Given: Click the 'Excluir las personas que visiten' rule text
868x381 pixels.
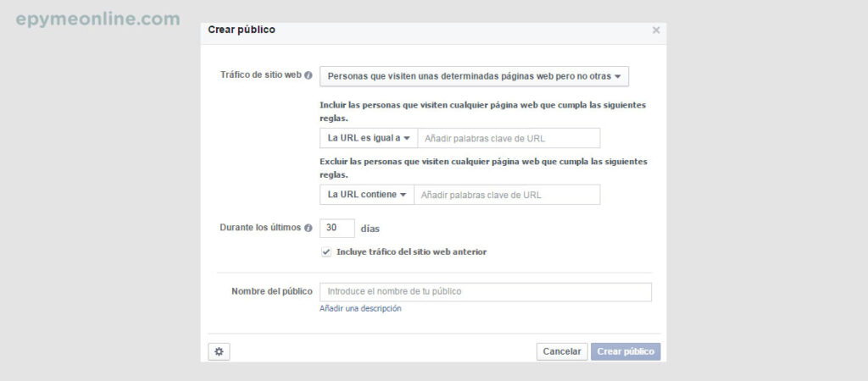Looking at the screenshot, I should [483, 168].
